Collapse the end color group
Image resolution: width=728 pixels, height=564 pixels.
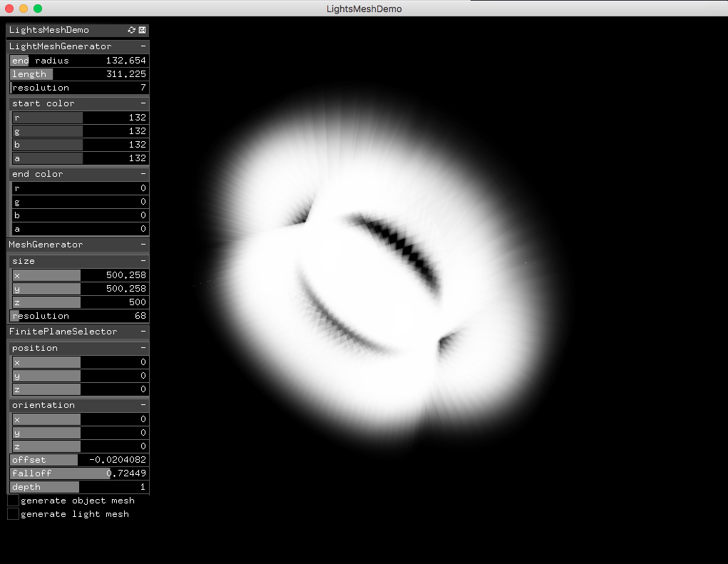pyautogui.click(x=142, y=173)
